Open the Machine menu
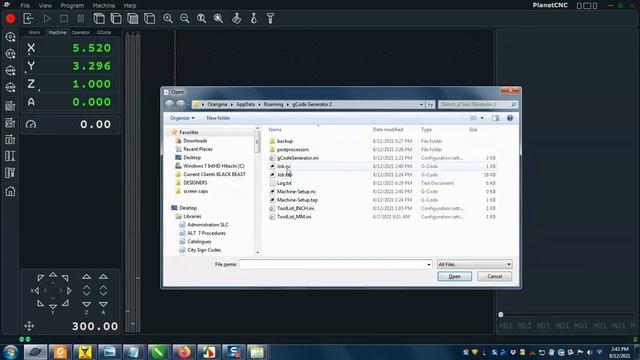Screen dimensions: 640x360 click(103, 6)
